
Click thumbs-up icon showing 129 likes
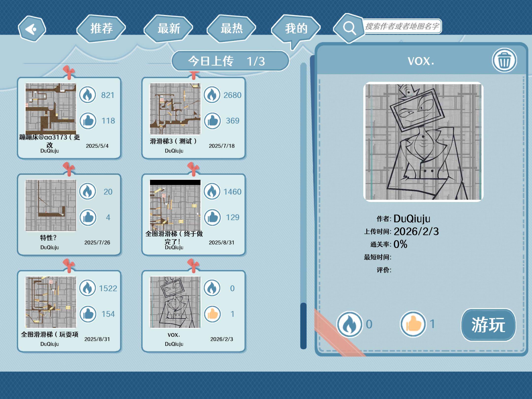(212, 217)
